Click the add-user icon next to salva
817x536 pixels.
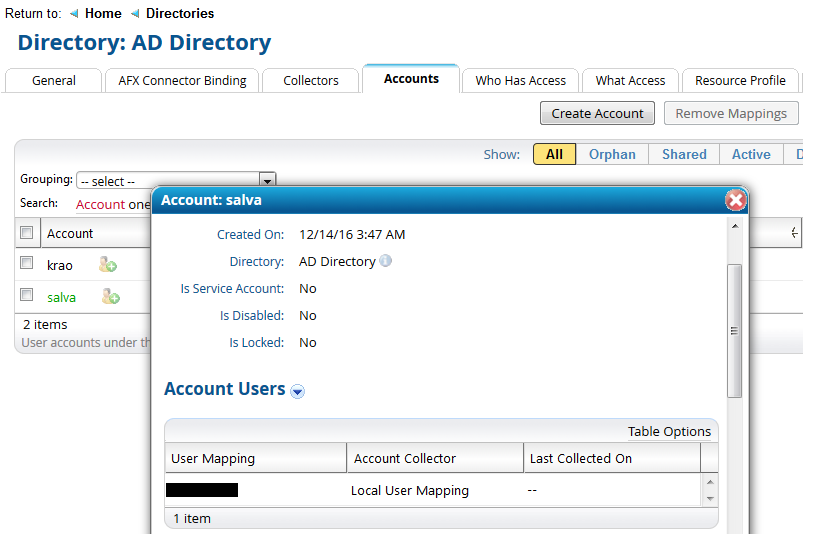(109, 297)
